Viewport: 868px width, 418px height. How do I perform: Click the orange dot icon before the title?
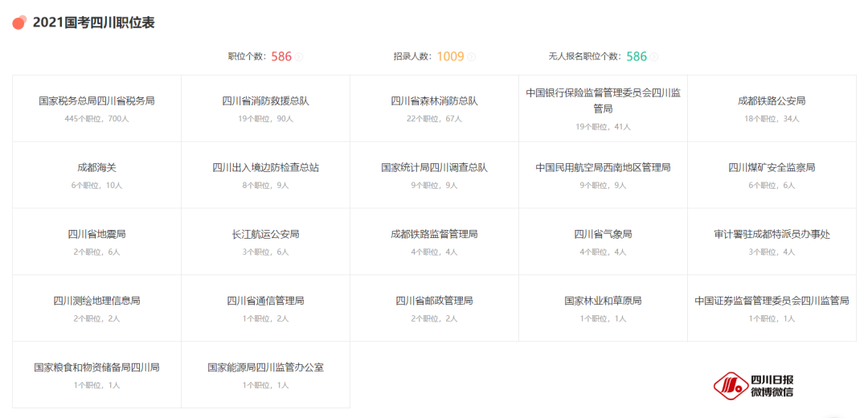click(x=19, y=23)
